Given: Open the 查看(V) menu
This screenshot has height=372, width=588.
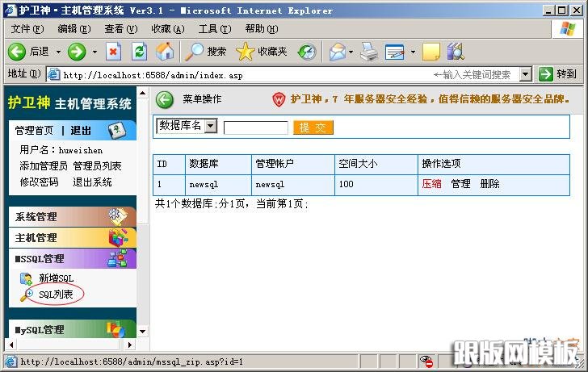Looking at the screenshot, I should click(121, 29).
